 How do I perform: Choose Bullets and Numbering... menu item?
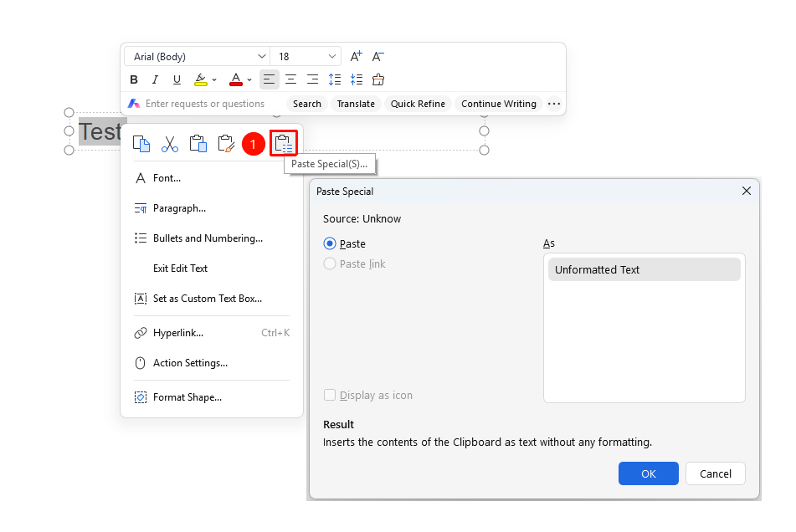[x=211, y=238]
